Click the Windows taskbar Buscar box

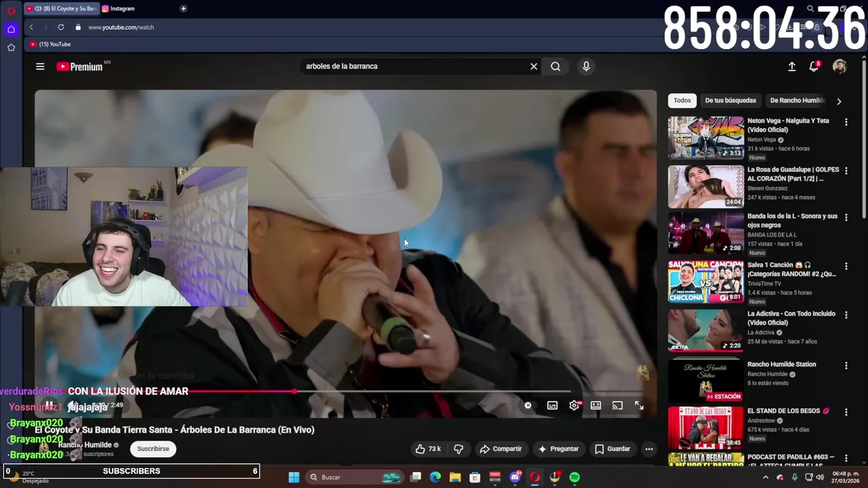coord(354,477)
